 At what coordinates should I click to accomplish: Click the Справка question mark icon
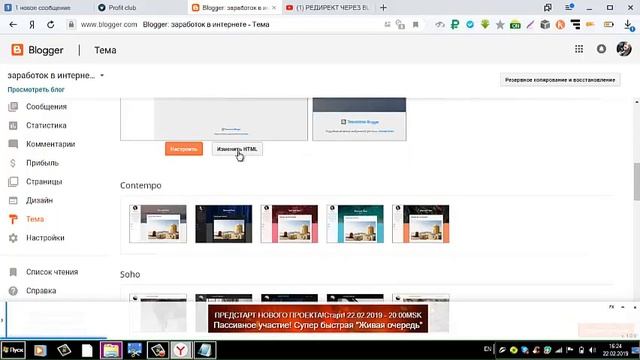coord(13,291)
